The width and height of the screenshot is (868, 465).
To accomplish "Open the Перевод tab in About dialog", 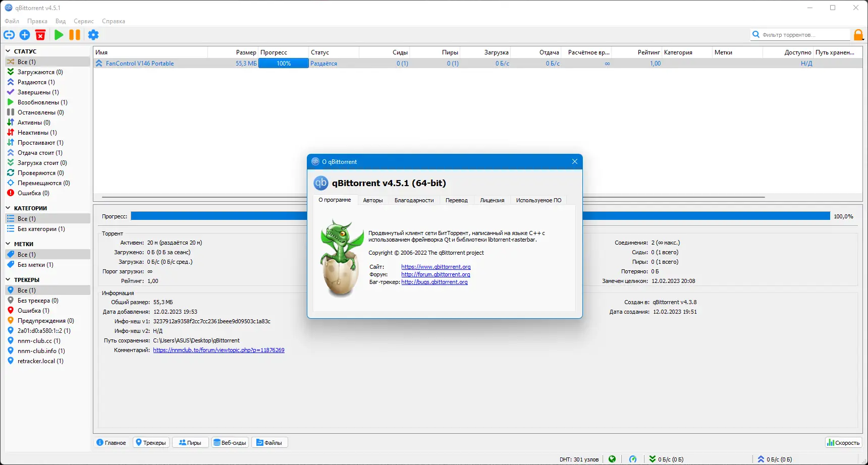I will click(x=457, y=200).
